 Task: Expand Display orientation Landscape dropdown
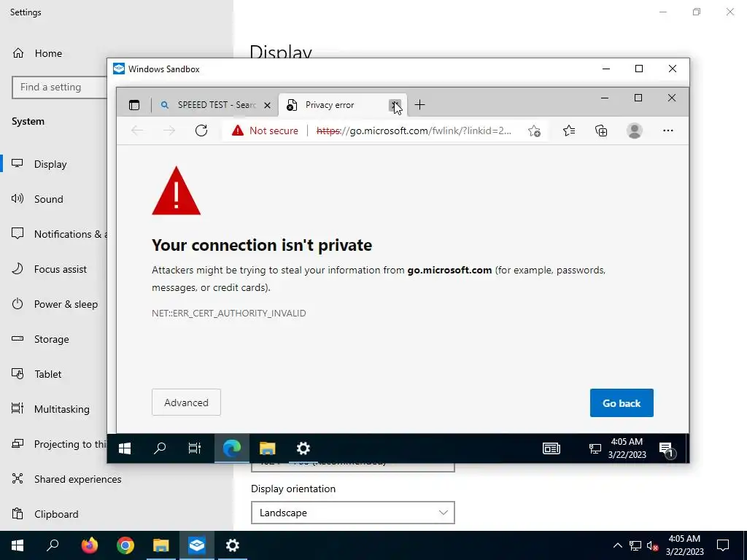tap(352, 513)
